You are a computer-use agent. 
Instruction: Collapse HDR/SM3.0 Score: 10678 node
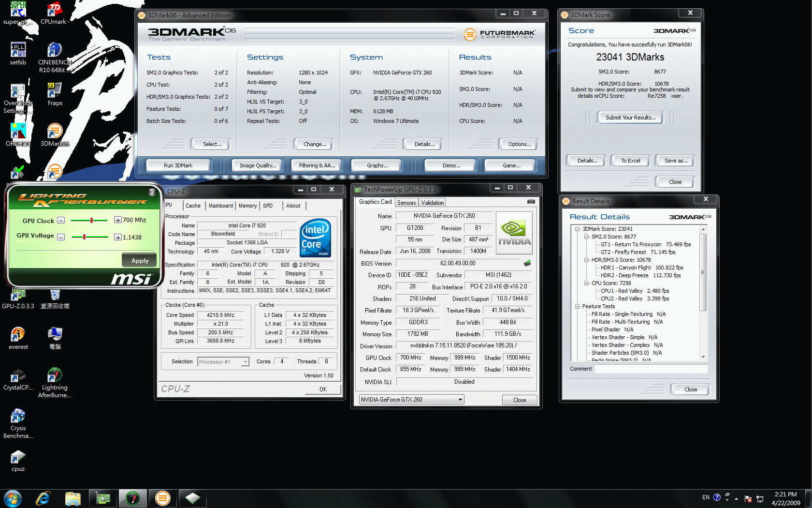(x=586, y=260)
